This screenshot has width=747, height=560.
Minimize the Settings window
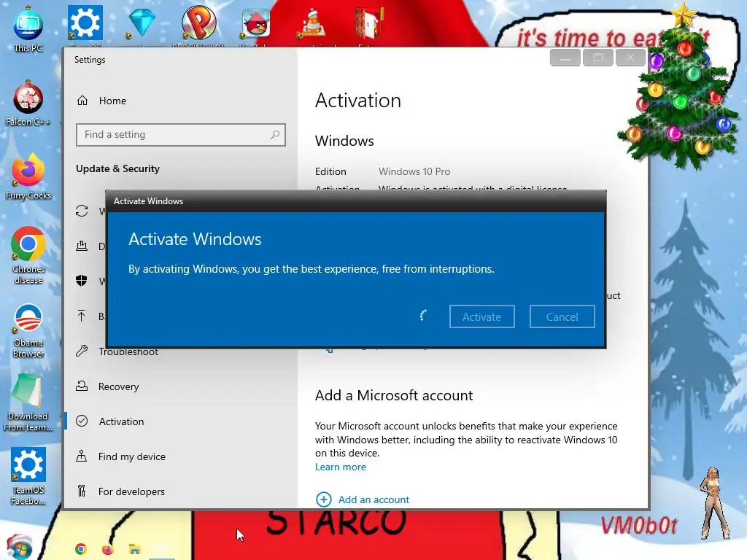(565, 58)
